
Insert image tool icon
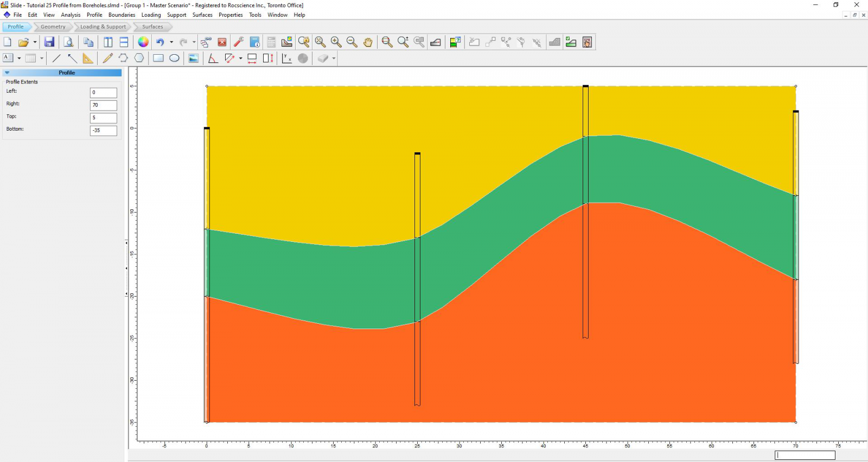click(x=194, y=58)
